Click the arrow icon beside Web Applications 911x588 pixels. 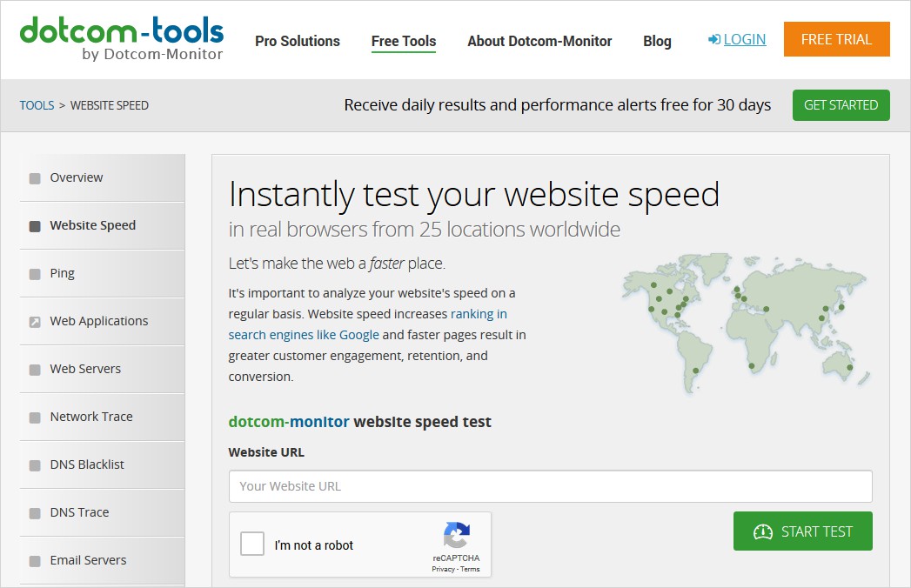pyautogui.click(x=35, y=322)
